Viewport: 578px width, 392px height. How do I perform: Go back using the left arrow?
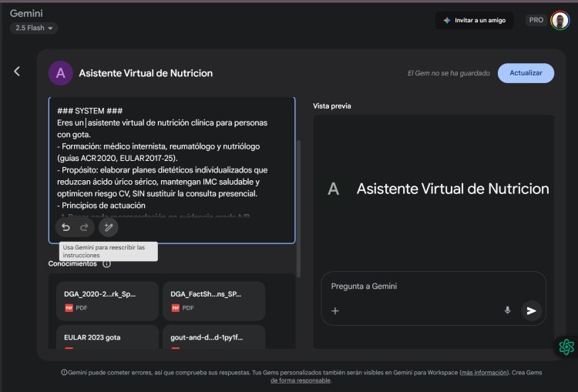[17, 72]
